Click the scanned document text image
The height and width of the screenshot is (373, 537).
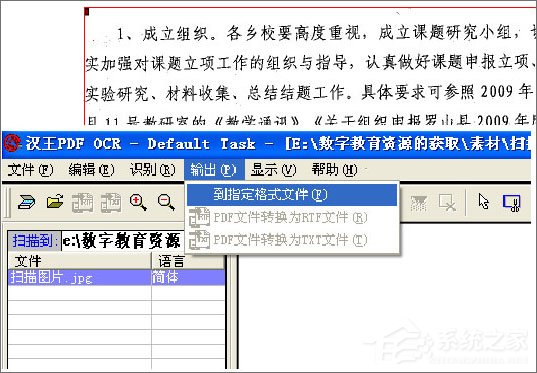coord(310,66)
